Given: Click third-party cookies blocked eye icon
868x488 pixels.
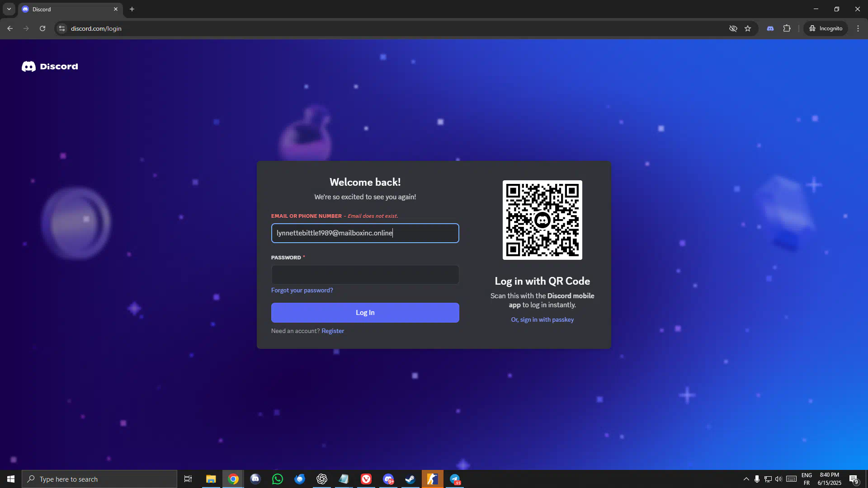Looking at the screenshot, I should [x=733, y=28].
